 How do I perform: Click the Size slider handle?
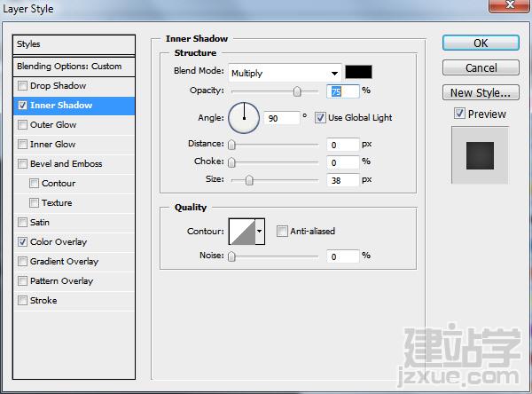pyautogui.click(x=249, y=180)
